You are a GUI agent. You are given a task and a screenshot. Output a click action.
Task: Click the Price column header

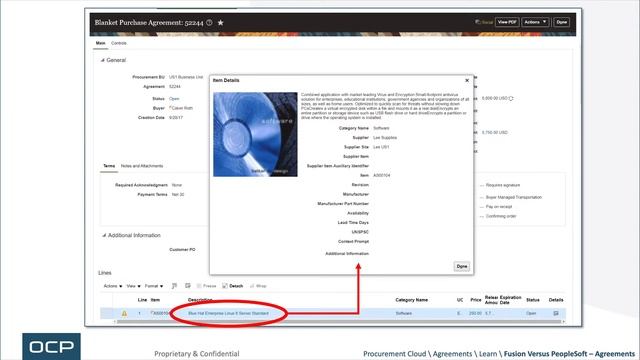pos(476,300)
